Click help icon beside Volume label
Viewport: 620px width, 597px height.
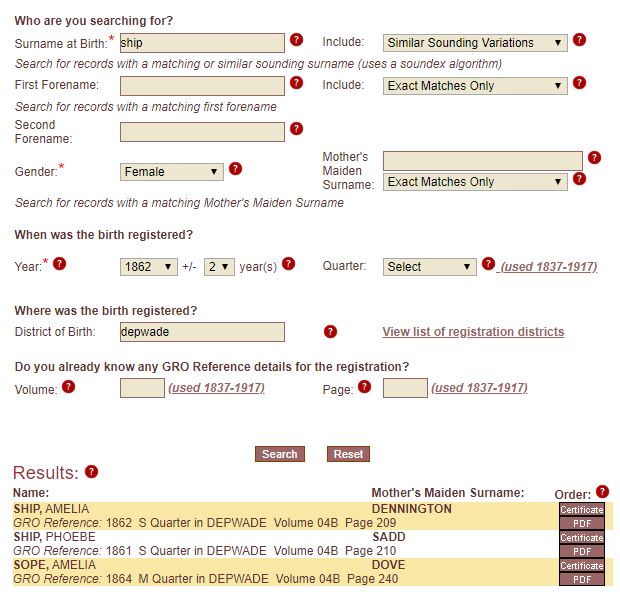[x=69, y=387]
